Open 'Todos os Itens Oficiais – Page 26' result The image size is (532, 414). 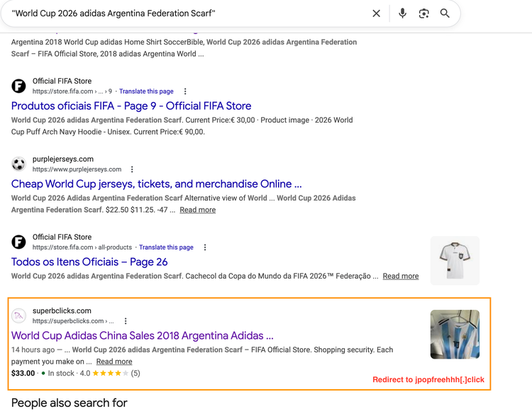pyautogui.click(x=89, y=262)
